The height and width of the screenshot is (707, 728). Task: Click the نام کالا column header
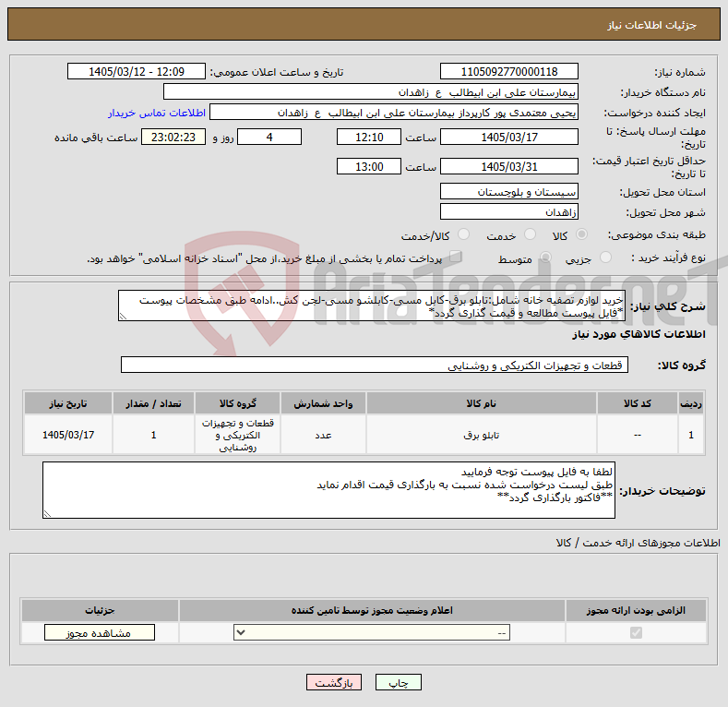[x=481, y=403]
